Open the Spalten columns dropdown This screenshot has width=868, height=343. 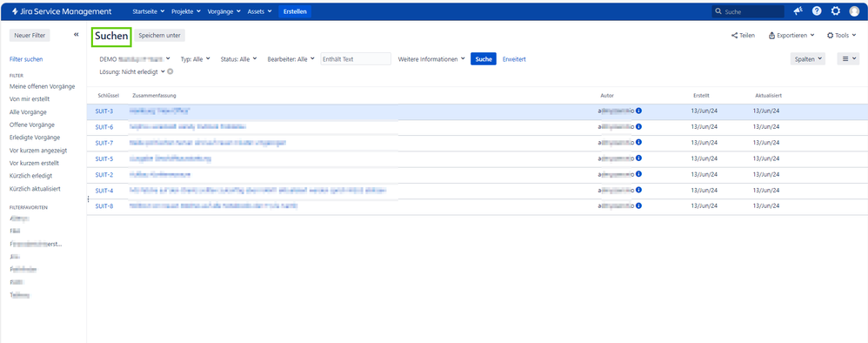808,58
